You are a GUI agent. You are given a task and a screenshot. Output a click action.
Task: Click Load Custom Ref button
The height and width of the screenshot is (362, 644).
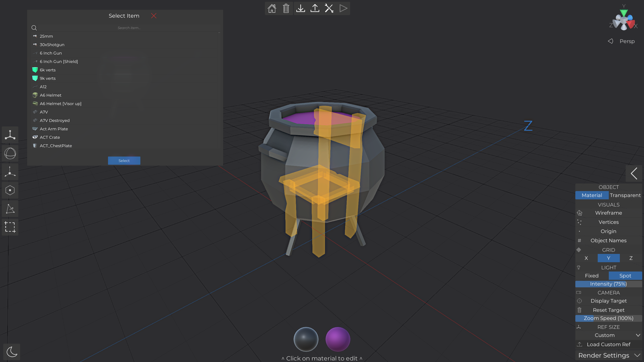608,344
